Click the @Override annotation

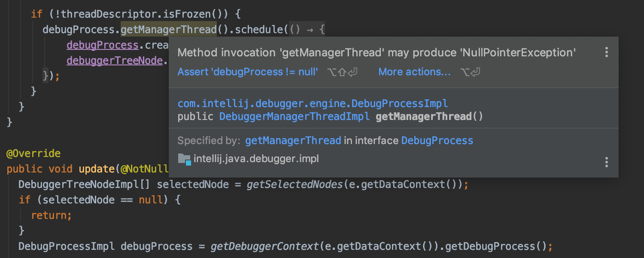[x=33, y=153]
